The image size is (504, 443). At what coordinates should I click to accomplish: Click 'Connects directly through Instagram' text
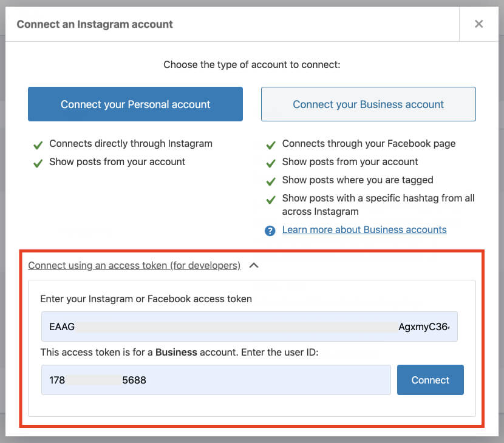131,144
